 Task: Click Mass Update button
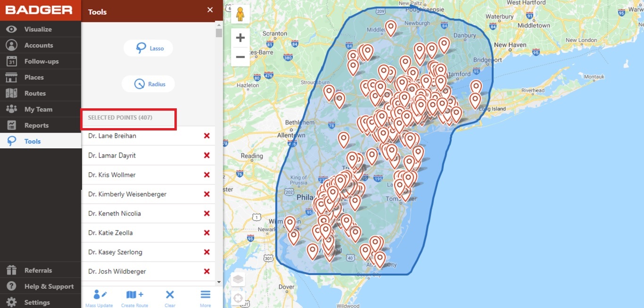[x=99, y=298]
